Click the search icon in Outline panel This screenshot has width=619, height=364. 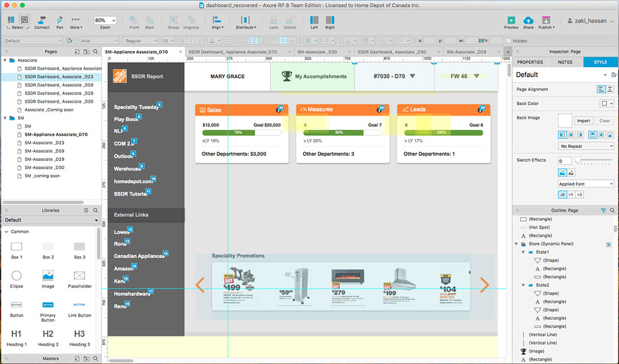coord(612,211)
